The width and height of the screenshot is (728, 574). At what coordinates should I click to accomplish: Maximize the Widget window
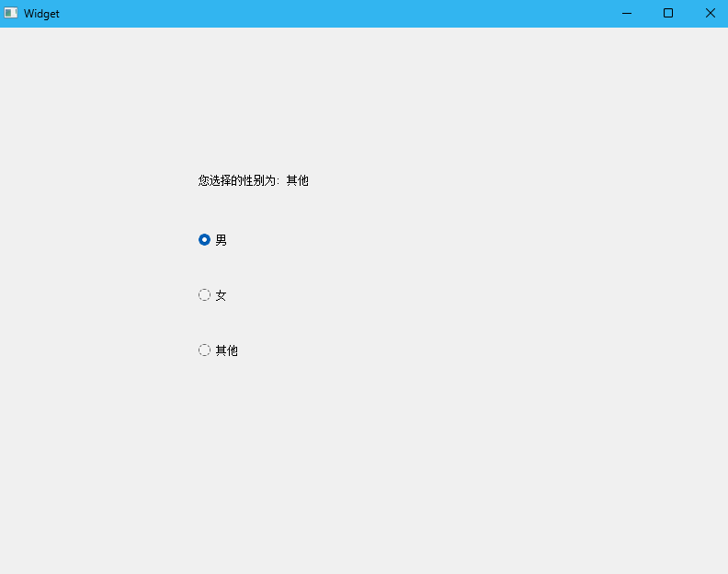pyautogui.click(x=668, y=14)
